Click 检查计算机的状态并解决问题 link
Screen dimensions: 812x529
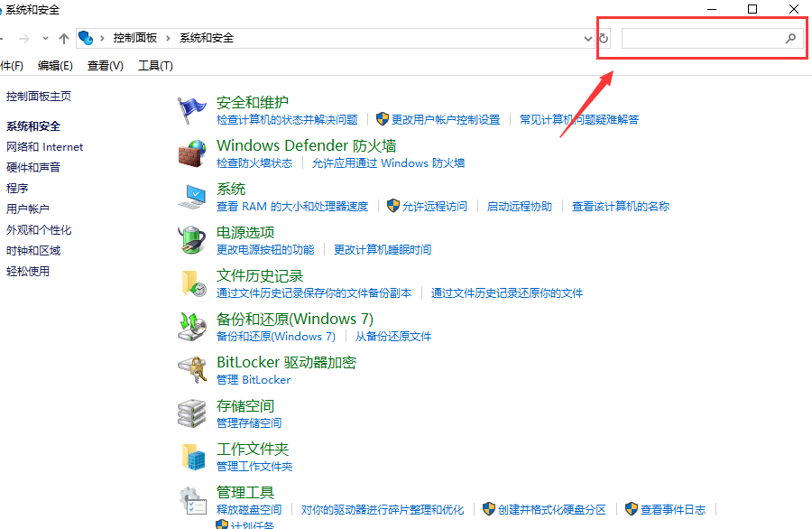pos(287,120)
